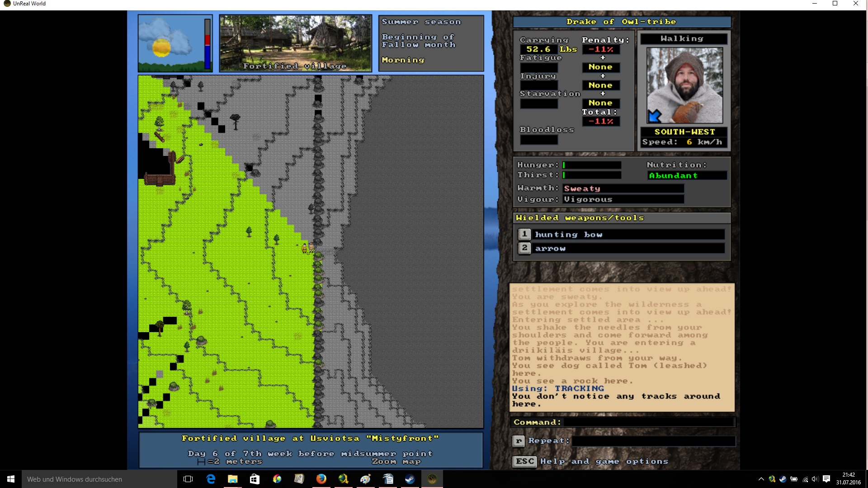
Task: Open File Explorer from the taskbar
Action: point(232,479)
